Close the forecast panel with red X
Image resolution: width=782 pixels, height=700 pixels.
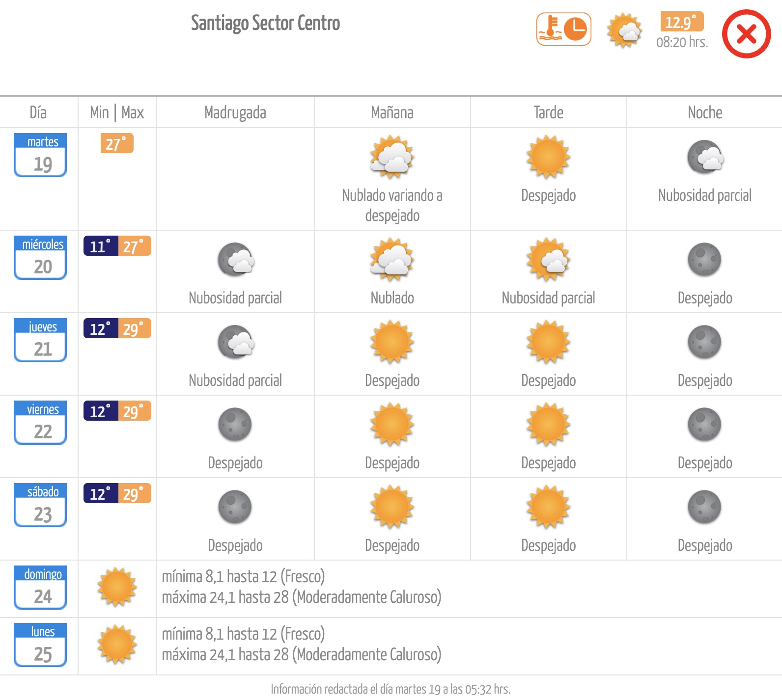pos(746,34)
